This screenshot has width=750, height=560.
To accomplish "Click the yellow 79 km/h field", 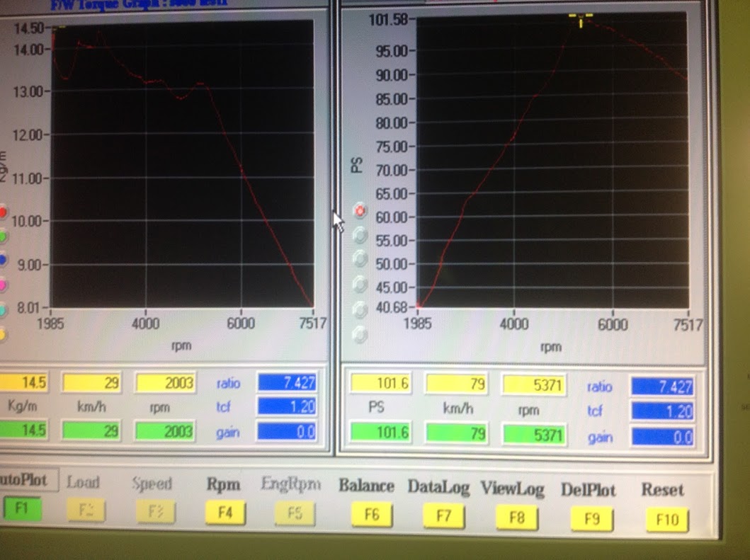I will [457, 384].
